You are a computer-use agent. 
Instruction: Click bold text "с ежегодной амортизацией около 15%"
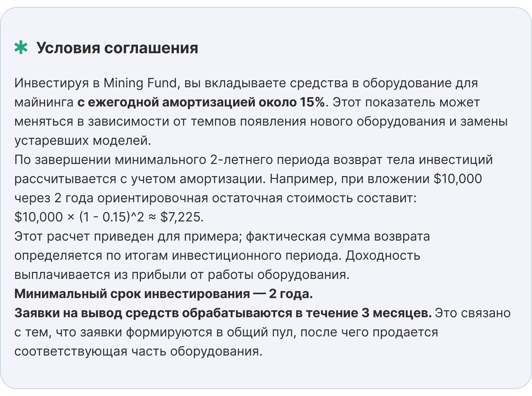tap(201, 102)
